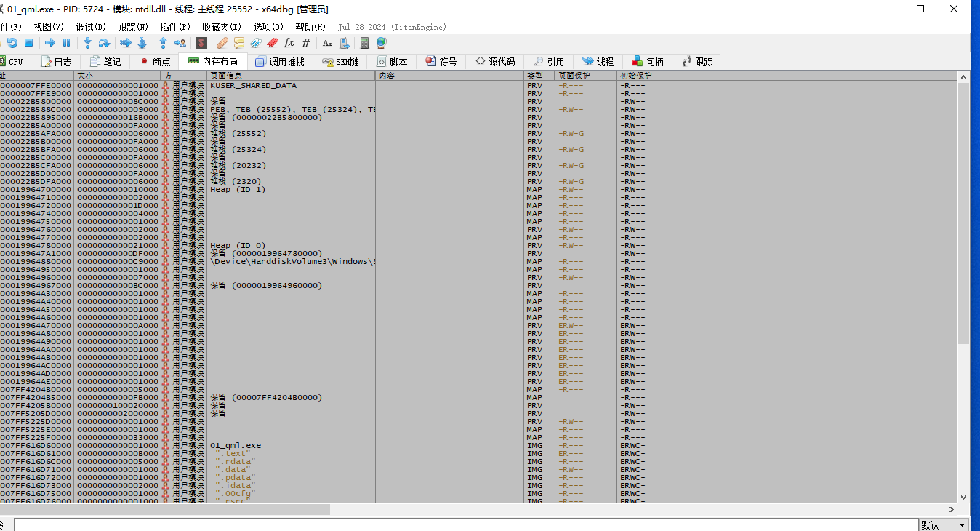Click the trace into icon
This screenshot has height=531, width=980.
tap(125, 43)
